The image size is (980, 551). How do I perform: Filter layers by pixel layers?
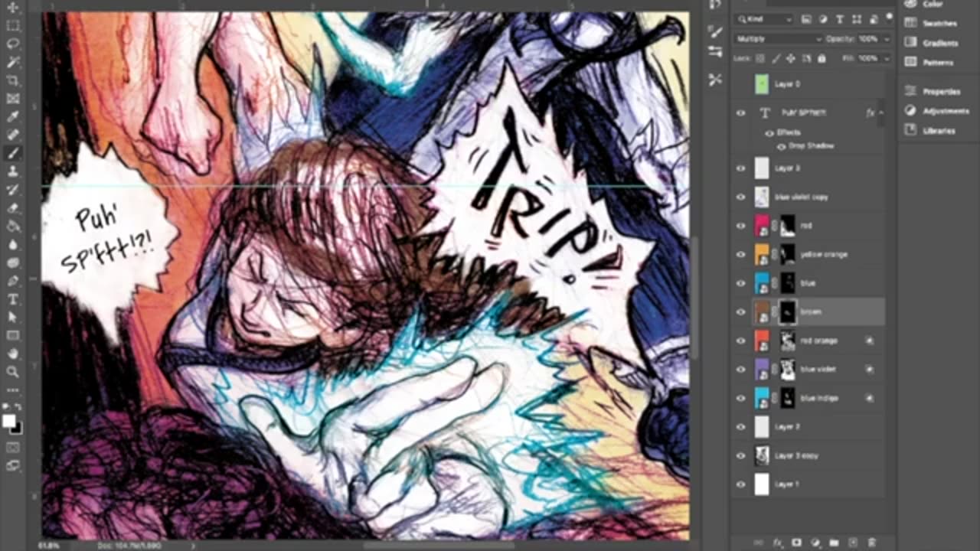point(807,19)
